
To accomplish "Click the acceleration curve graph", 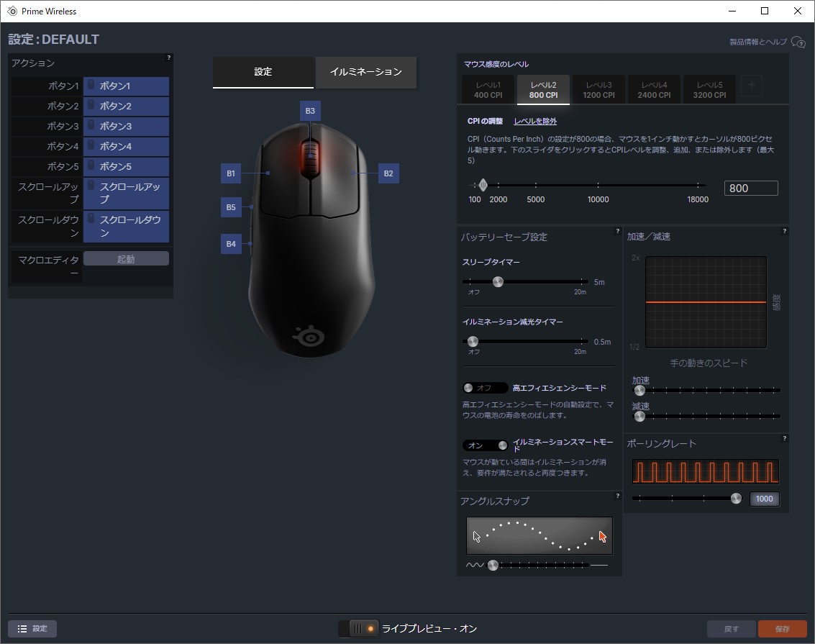I will point(706,302).
